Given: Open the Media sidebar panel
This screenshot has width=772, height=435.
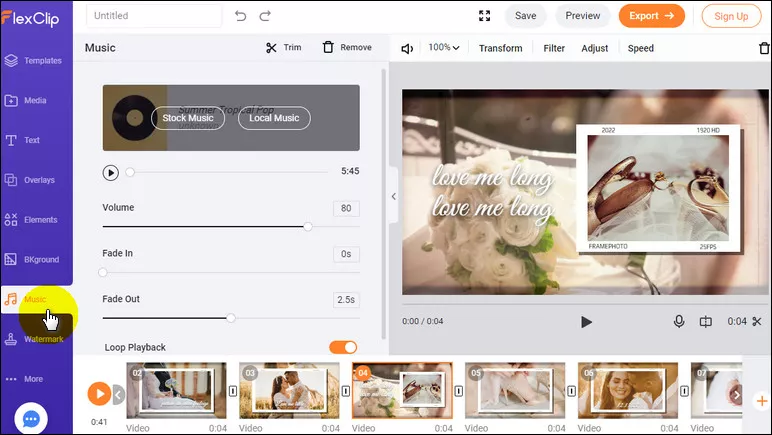Looking at the screenshot, I should pyautogui.click(x=26, y=100).
